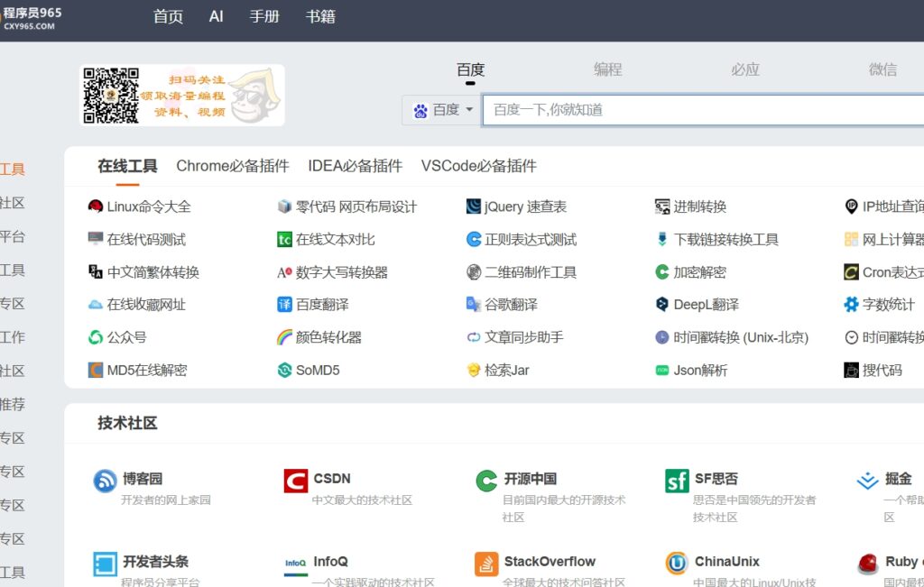The height and width of the screenshot is (587, 924).
Task: Click the 中文简繁体转换 icon
Action: coord(96,272)
